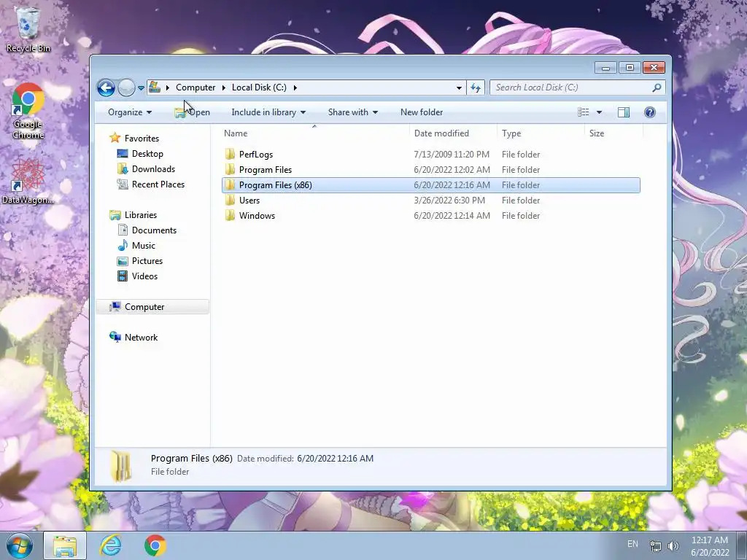
Task: Toggle the preview pane
Action: click(623, 112)
